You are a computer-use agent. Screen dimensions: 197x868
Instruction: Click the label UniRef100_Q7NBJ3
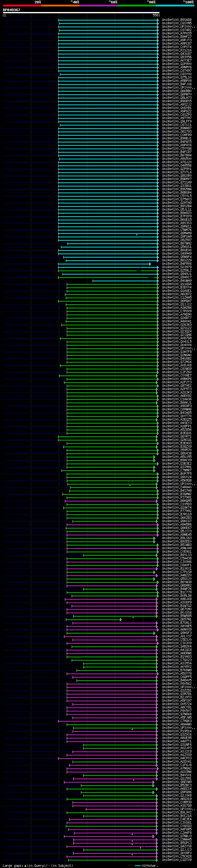(177, 836)
